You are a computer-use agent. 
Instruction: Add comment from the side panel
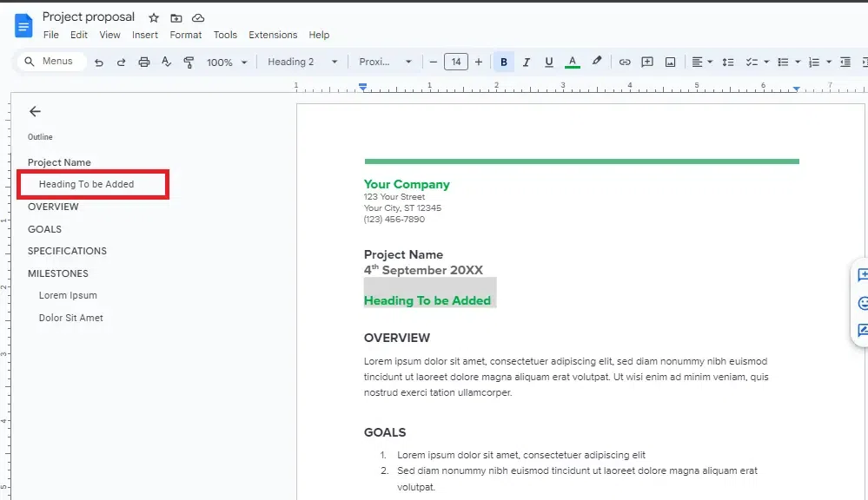click(862, 275)
